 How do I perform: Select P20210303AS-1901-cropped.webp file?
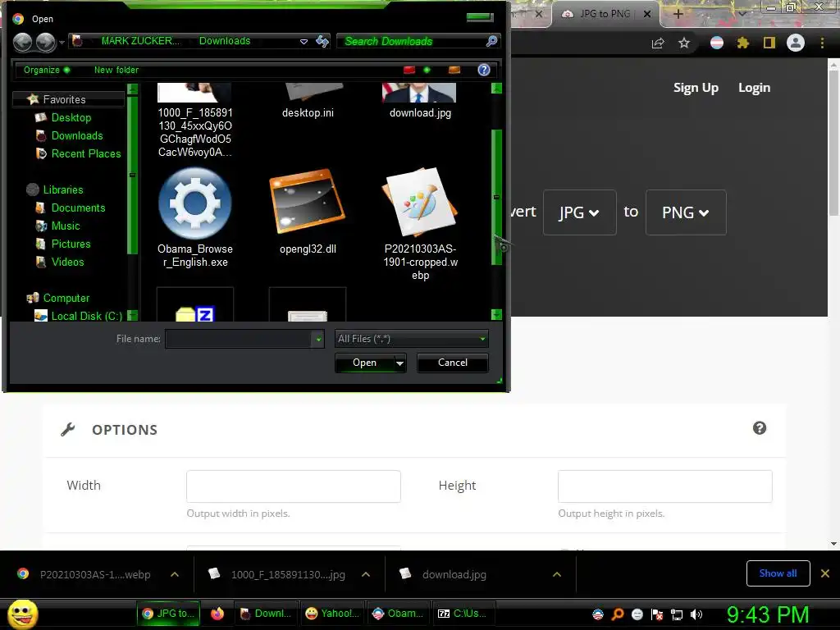coord(420,224)
